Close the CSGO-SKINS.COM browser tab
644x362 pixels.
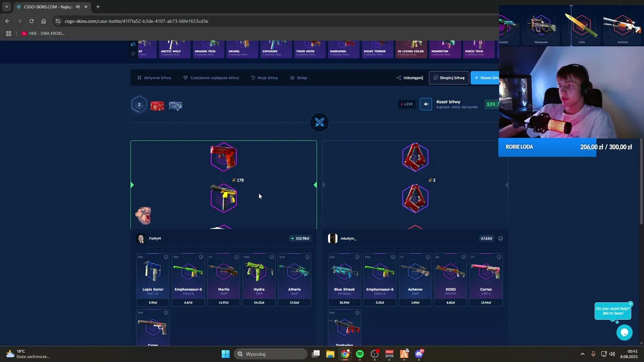[86, 7]
